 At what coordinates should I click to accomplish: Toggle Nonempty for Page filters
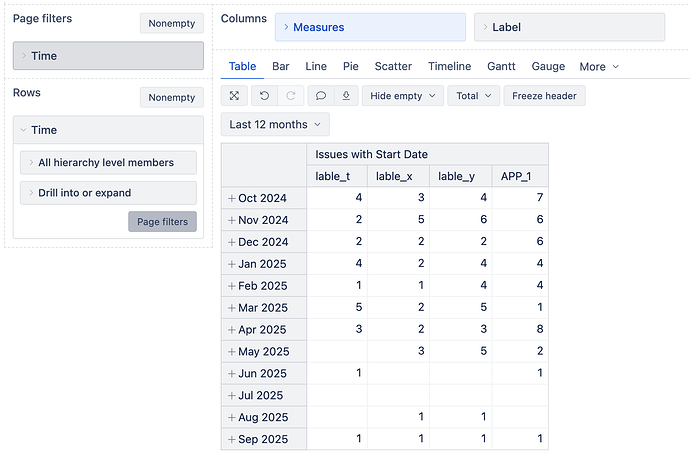point(172,23)
